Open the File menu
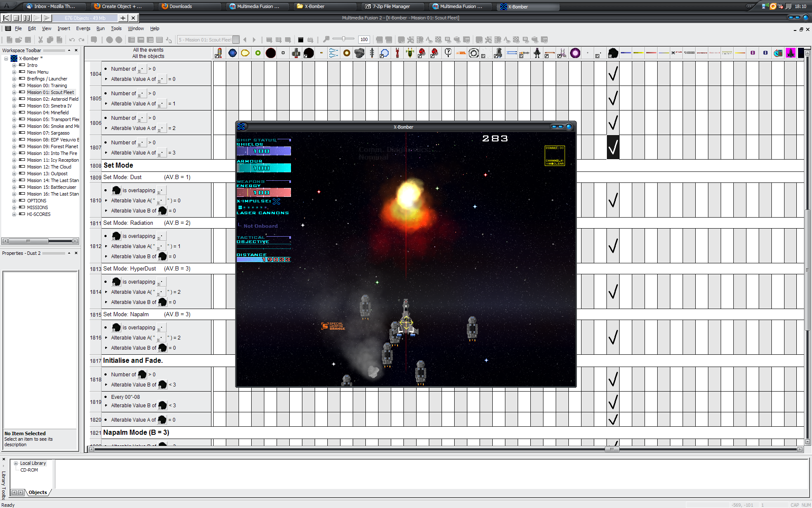Image resolution: width=812 pixels, height=508 pixels. (18, 28)
